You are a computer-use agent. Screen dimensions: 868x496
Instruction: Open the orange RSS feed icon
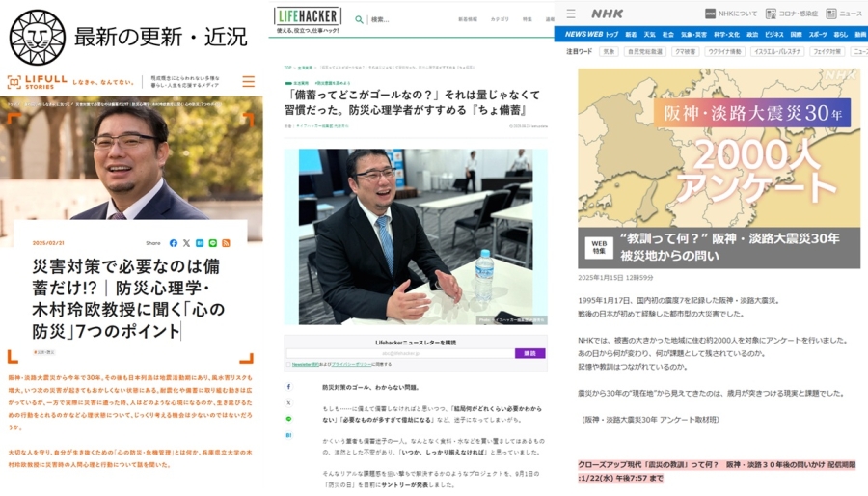(226, 243)
